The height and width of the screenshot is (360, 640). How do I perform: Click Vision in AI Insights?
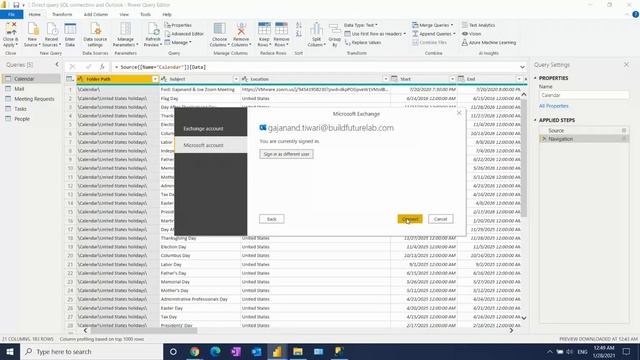[x=471, y=34]
